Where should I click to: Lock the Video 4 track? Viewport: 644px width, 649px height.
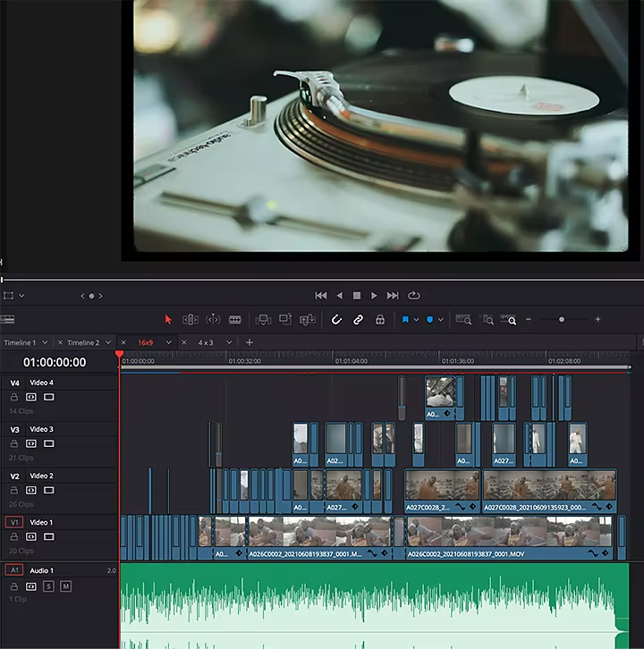[x=14, y=397]
